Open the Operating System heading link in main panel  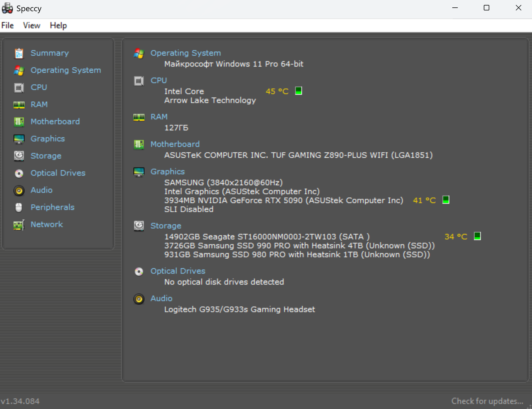[x=186, y=53]
